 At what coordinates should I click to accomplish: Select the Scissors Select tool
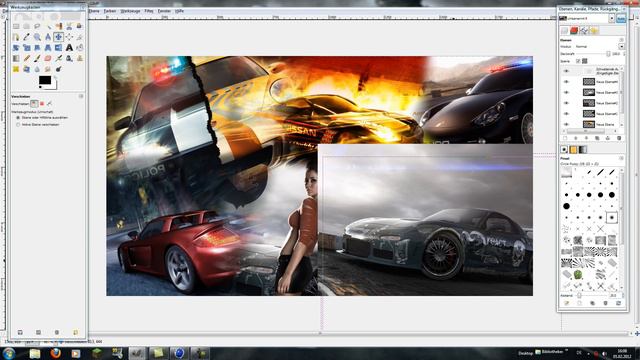(69, 26)
